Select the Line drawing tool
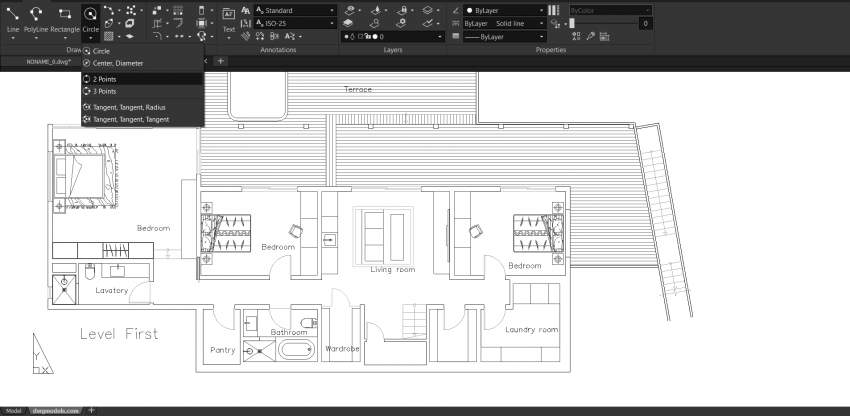The image size is (850, 416). click(x=13, y=18)
